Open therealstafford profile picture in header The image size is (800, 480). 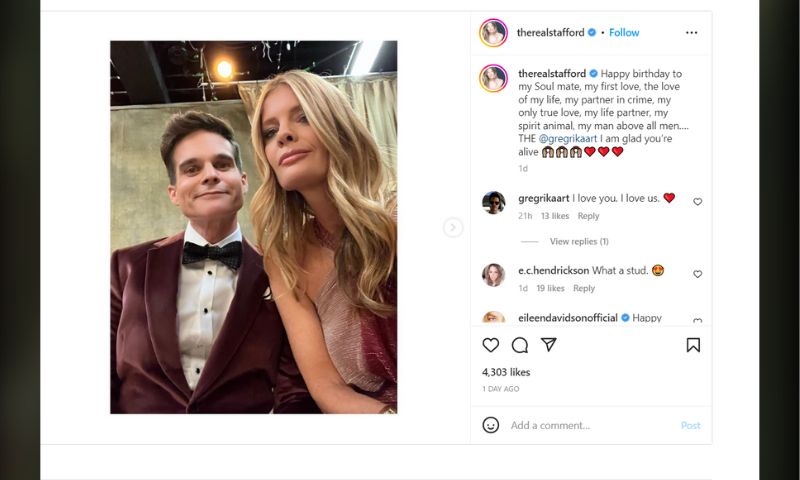(x=493, y=33)
